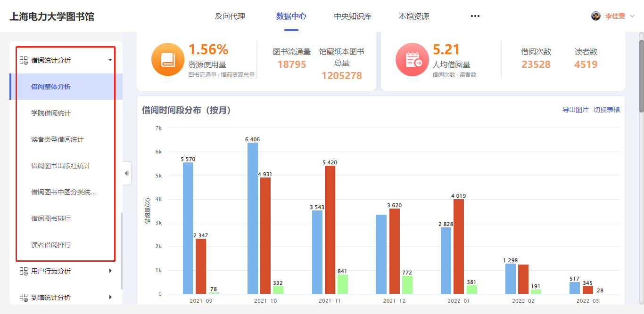Click the blue bar valued 517
This screenshot has height=314, width=644.
575,288
